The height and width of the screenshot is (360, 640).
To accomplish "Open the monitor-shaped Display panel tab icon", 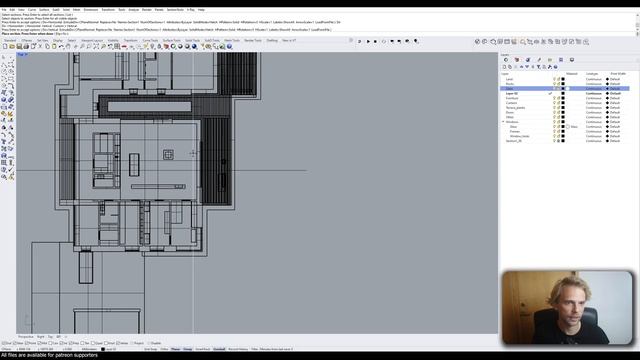I will [572, 60].
